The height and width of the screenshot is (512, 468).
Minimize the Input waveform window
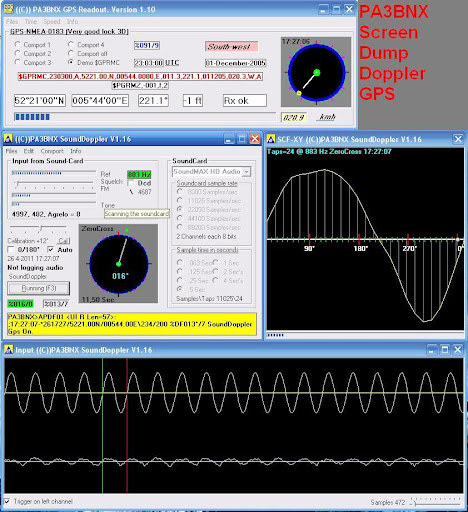click(432, 350)
